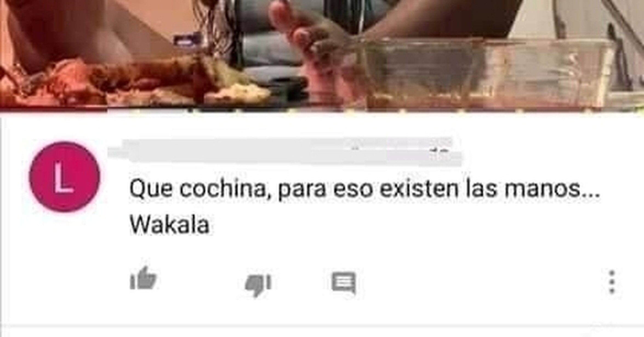Dislike the comment with thumbs-down icon

pos(258,285)
